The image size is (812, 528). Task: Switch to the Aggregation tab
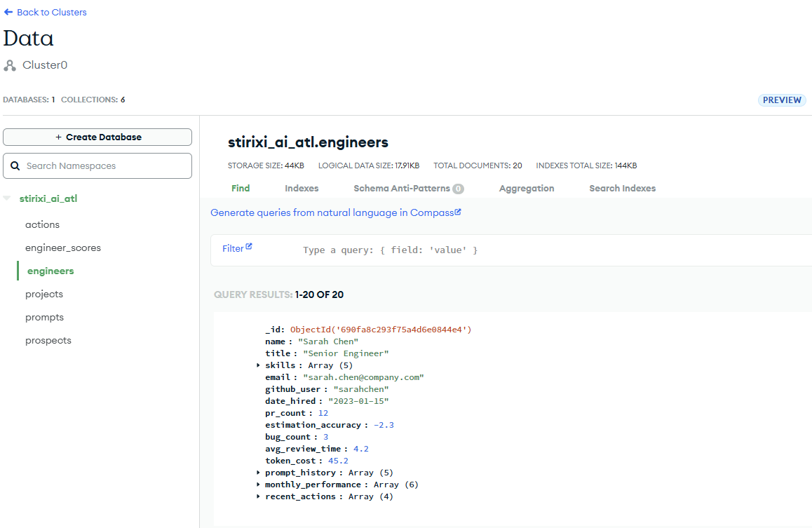point(527,189)
